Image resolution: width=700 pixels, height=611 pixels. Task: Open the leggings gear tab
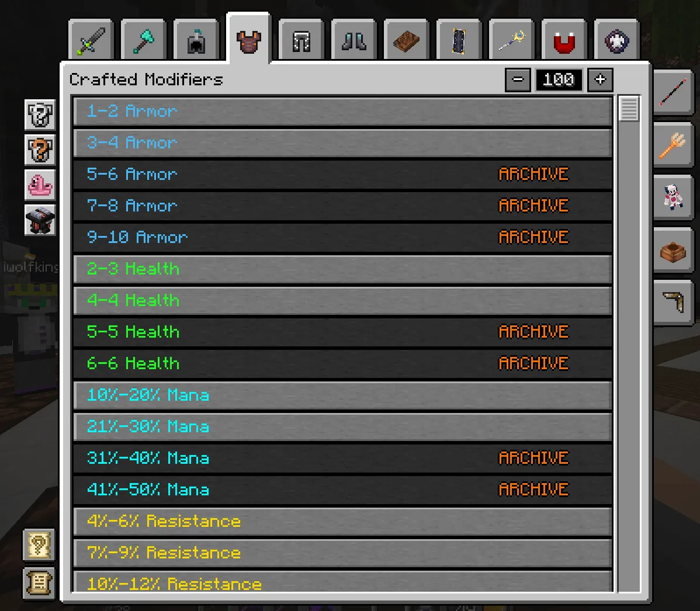[302, 41]
